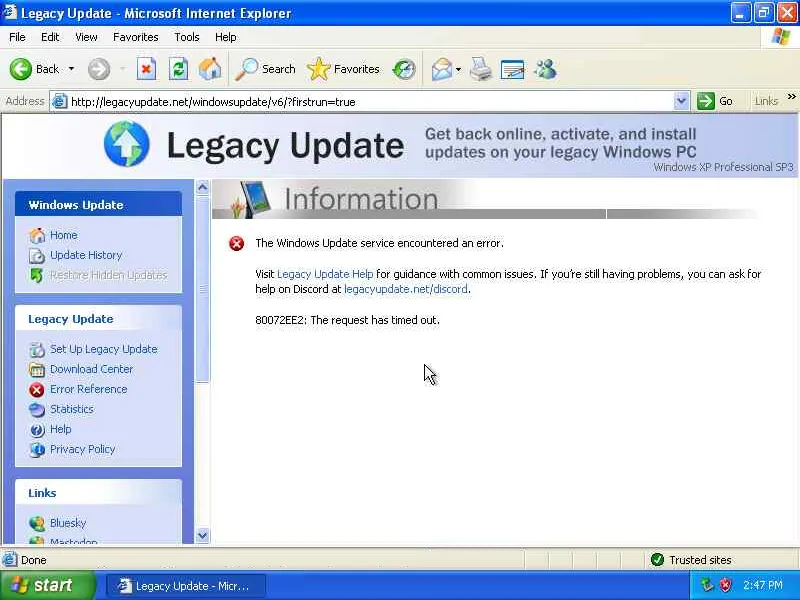The width and height of the screenshot is (800, 600).
Task: Click the Privacy Policy info icon
Action: (37, 449)
